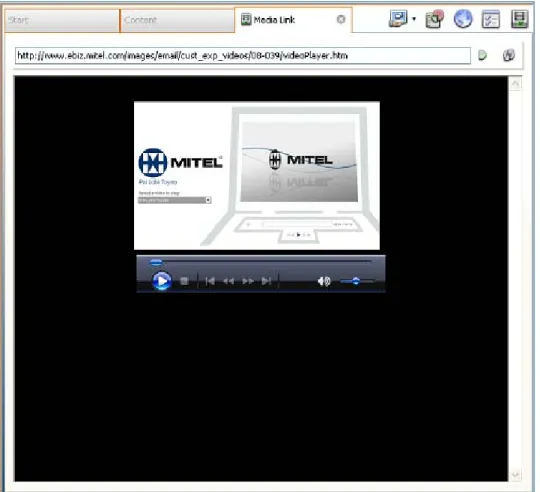Open dropdown arrow beside screen icon
The image size is (540, 492).
click(x=414, y=19)
